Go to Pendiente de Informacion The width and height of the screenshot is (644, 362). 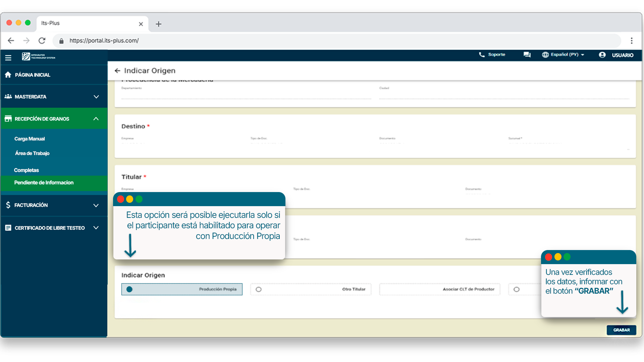44,183
